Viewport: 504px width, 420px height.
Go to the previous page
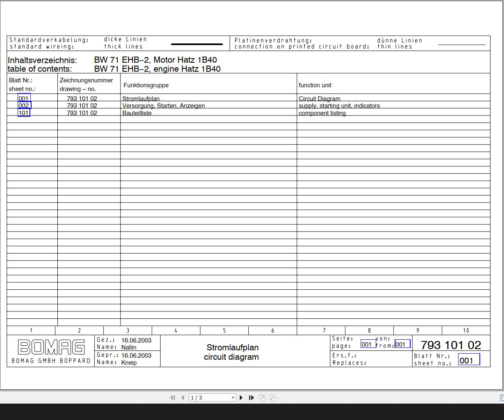pos(183,397)
